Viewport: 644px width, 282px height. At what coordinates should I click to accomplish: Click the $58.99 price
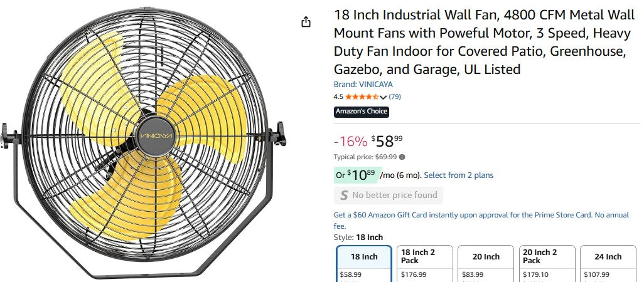coord(387,141)
